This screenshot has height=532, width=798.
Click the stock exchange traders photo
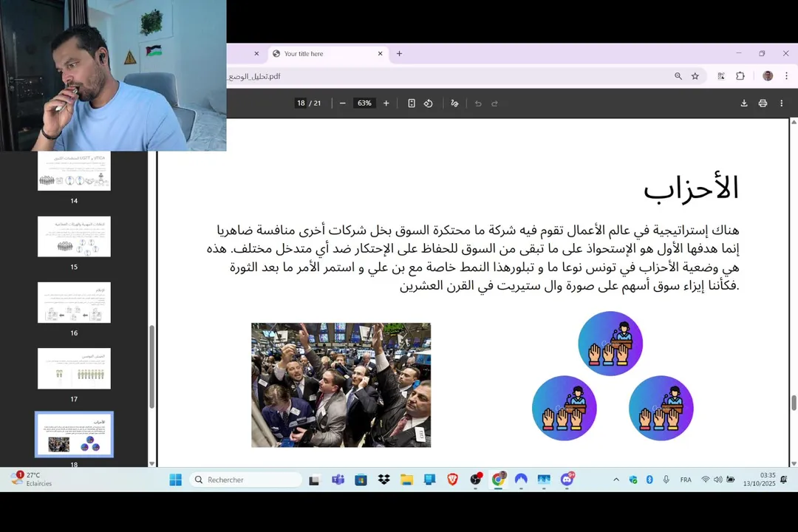pos(341,385)
